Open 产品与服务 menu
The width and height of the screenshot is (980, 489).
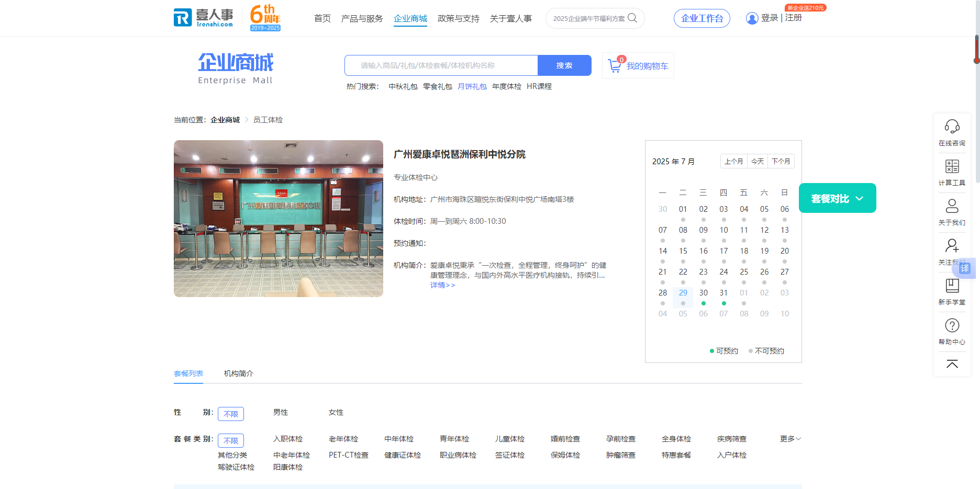click(362, 18)
